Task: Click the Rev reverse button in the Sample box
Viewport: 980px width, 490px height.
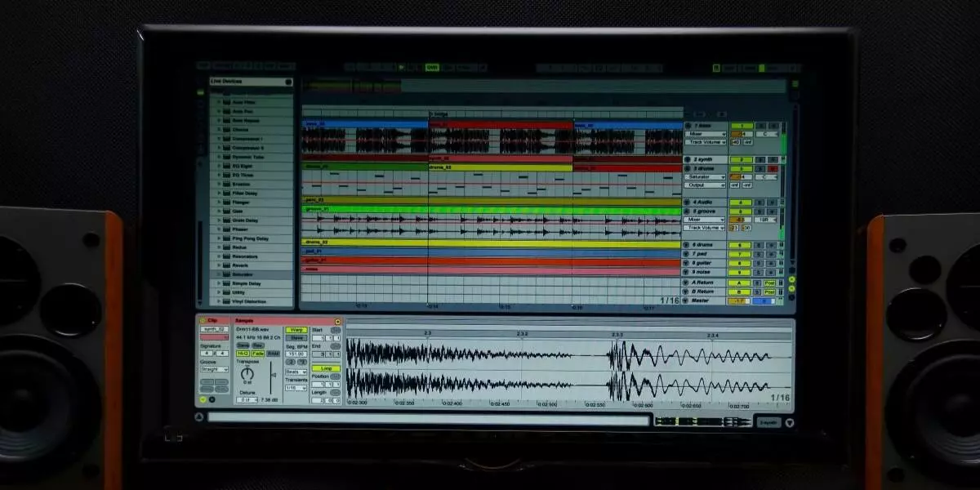Action: tap(259, 345)
